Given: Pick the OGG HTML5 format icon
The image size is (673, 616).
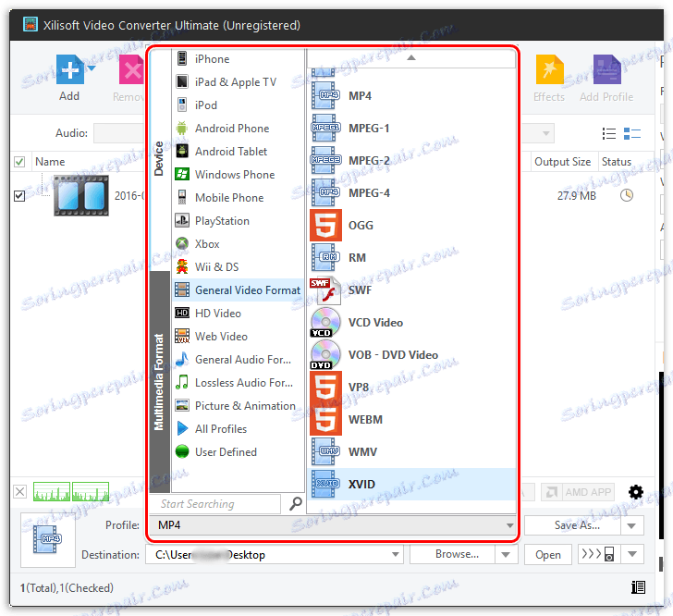Looking at the screenshot, I should pyautogui.click(x=325, y=225).
